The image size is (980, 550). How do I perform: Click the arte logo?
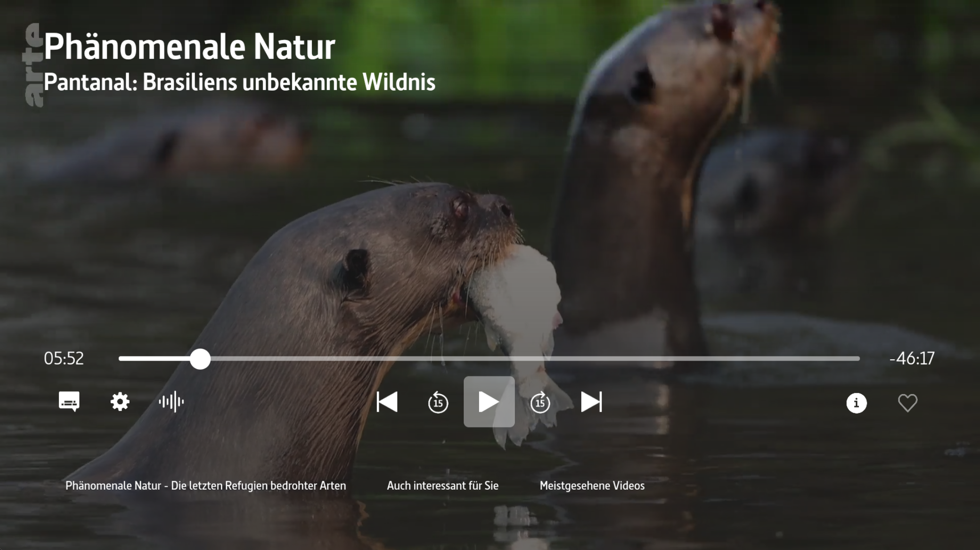pyautogui.click(x=32, y=65)
